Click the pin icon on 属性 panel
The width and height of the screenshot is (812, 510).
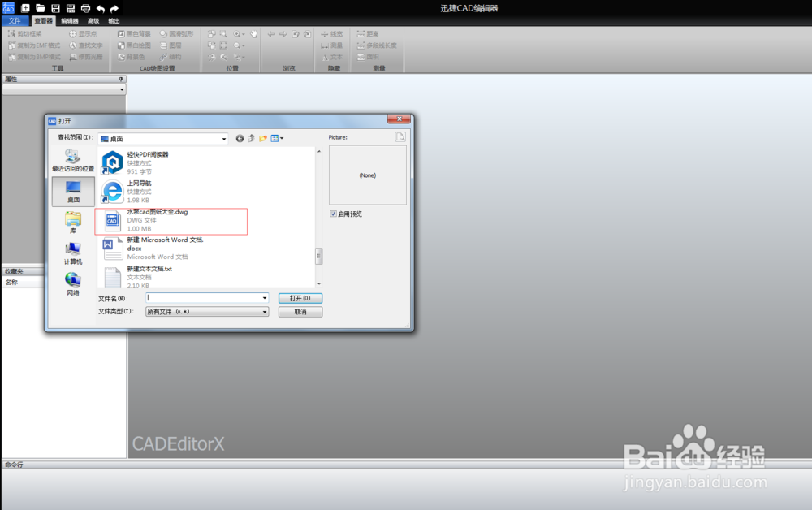[121, 80]
